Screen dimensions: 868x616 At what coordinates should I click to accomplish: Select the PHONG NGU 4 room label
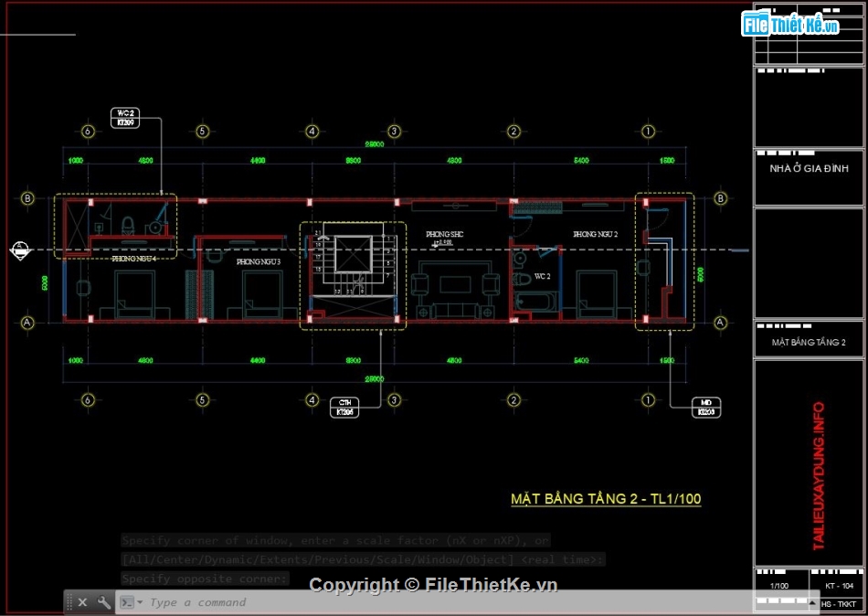click(x=134, y=259)
